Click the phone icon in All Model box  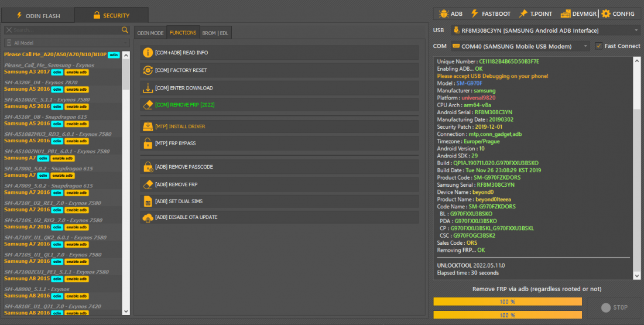[9, 43]
